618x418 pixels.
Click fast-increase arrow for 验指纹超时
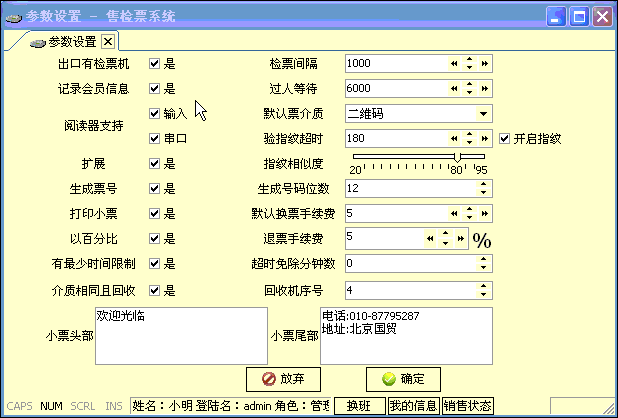pos(485,138)
